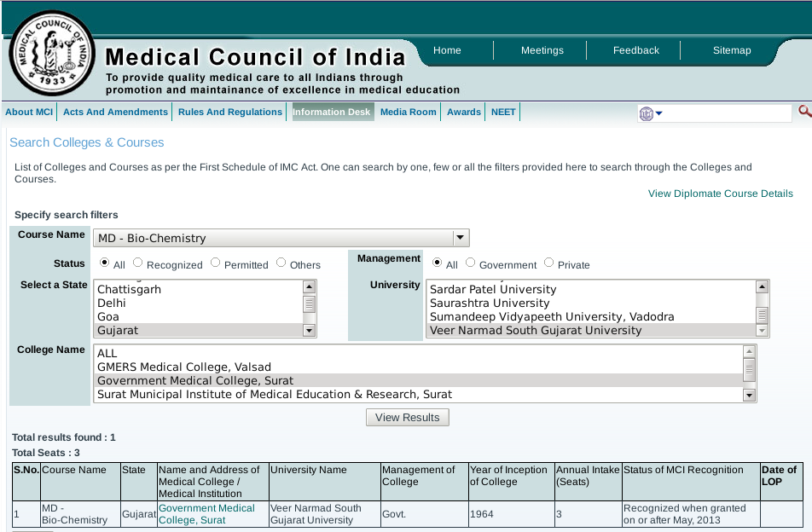The height and width of the screenshot is (532, 812).
Task: Click the site search input field
Action: pyautogui.click(x=728, y=113)
